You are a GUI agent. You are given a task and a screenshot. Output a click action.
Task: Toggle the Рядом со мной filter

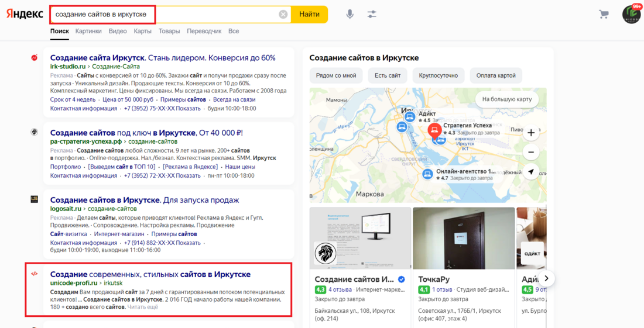point(336,75)
